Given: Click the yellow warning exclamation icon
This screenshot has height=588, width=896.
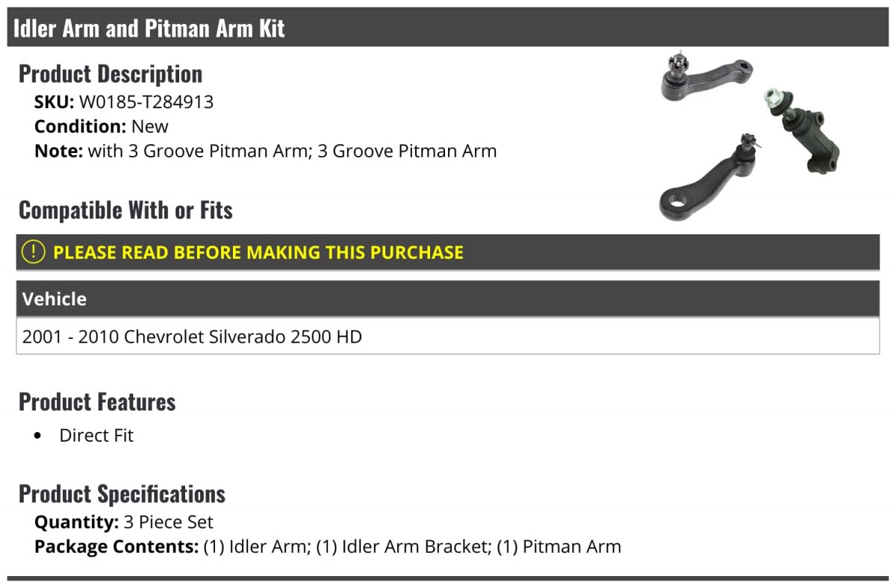Looking at the screenshot, I should [34, 252].
